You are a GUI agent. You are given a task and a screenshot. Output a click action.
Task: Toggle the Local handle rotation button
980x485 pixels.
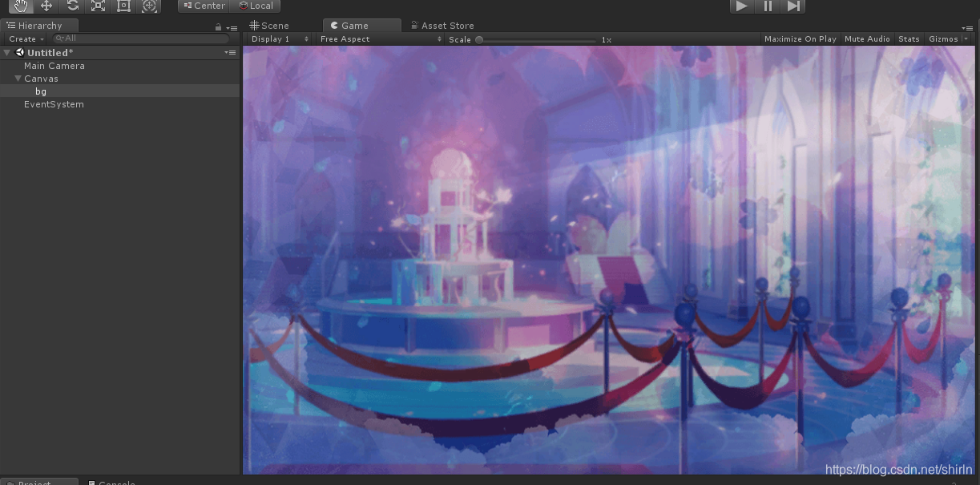[256, 6]
